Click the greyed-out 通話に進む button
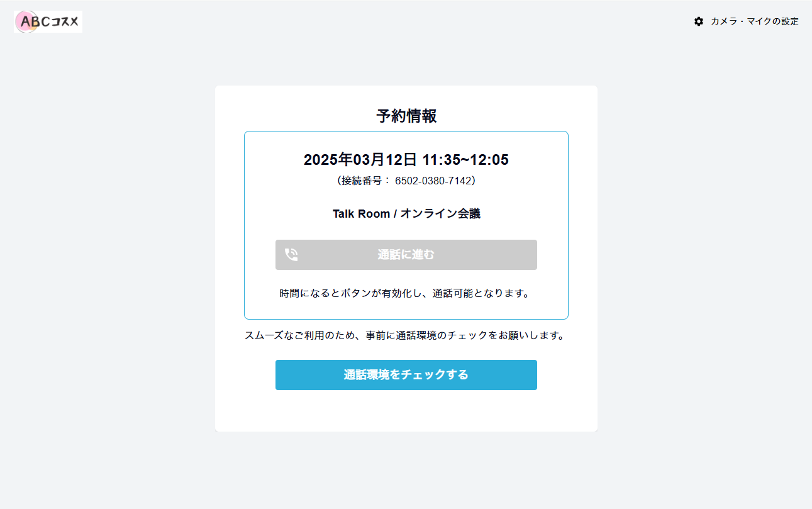Screen dimensions: 812x509 tap(406, 255)
